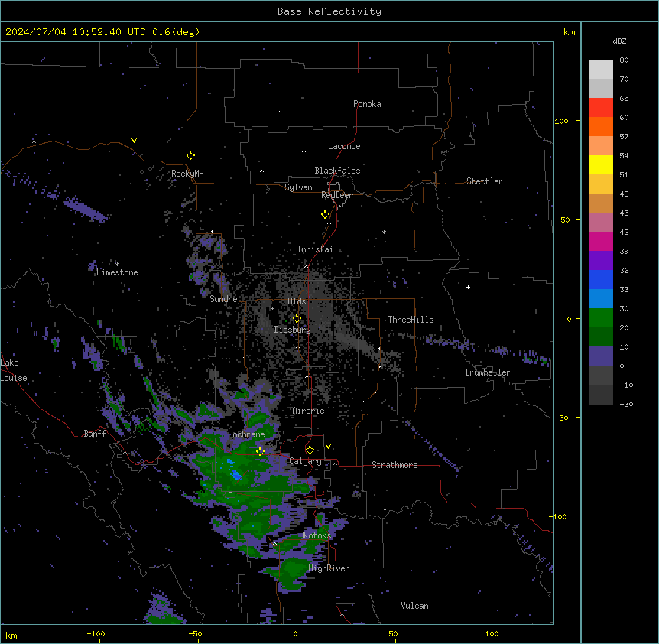The height and width of the screenshot is (644, 659).
Task: Click the asterisk marker east of Innisfail
Action: (384, 232)
